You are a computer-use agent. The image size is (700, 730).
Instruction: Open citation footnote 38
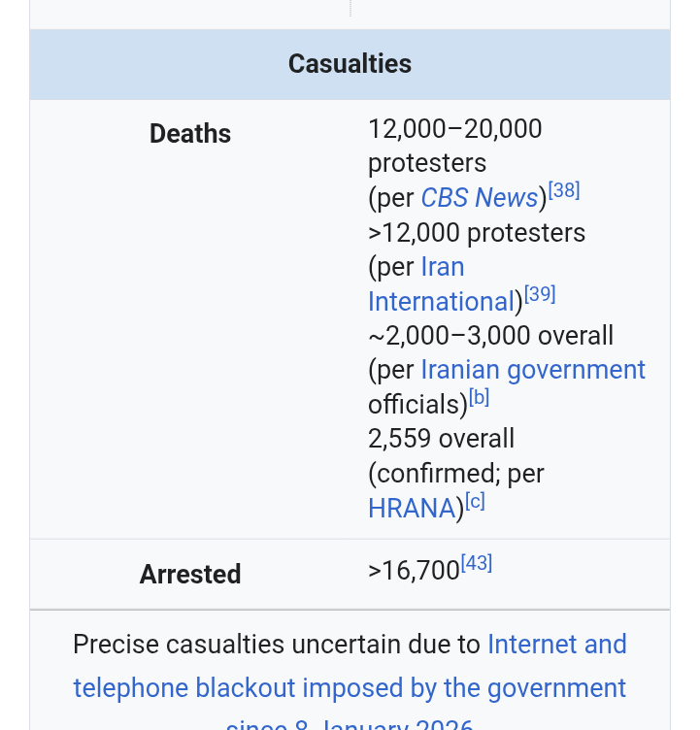[x=564, y=191]
